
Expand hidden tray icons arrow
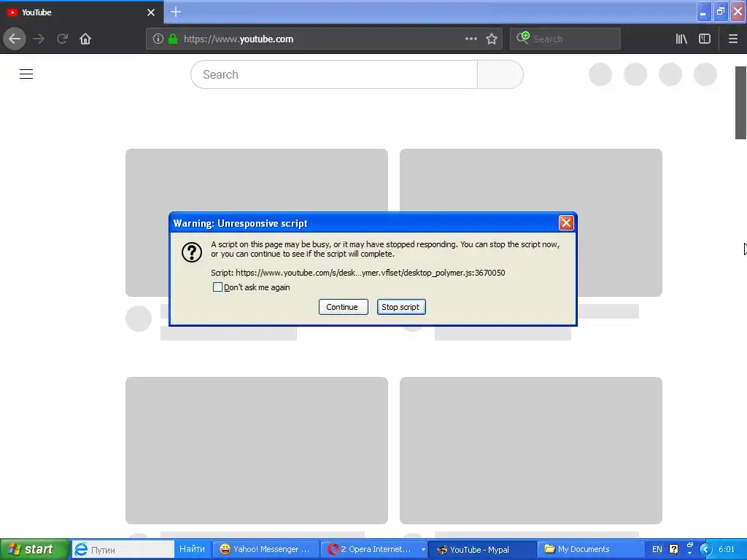click(705, 550)
